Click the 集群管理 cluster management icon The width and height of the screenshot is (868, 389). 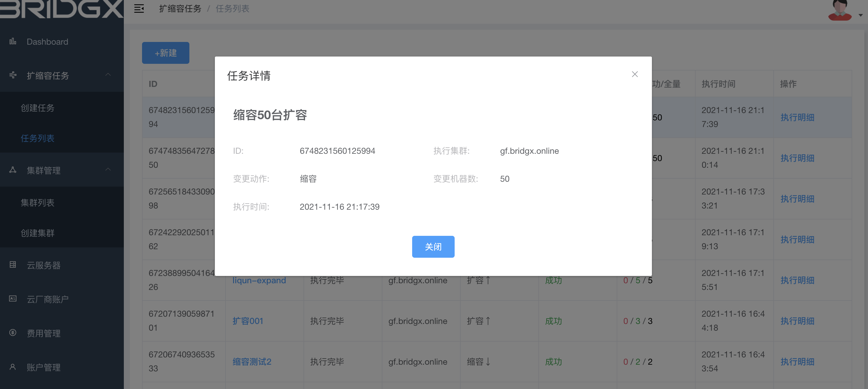pos(12,170)
